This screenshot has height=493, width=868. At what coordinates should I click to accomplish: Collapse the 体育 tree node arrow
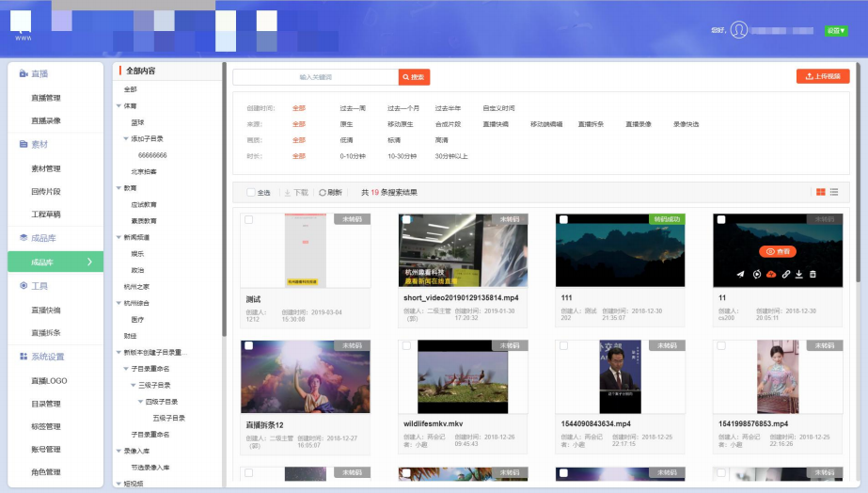[x=119, y=105]
